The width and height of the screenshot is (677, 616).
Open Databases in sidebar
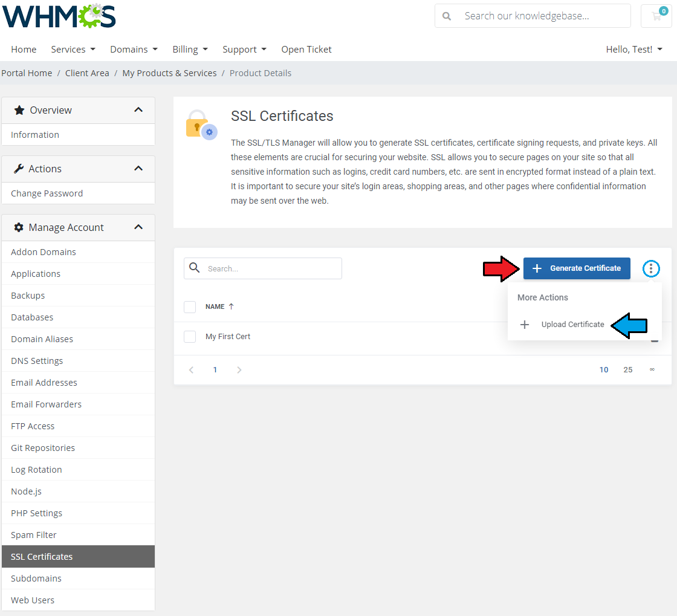(x=78, y=317)
